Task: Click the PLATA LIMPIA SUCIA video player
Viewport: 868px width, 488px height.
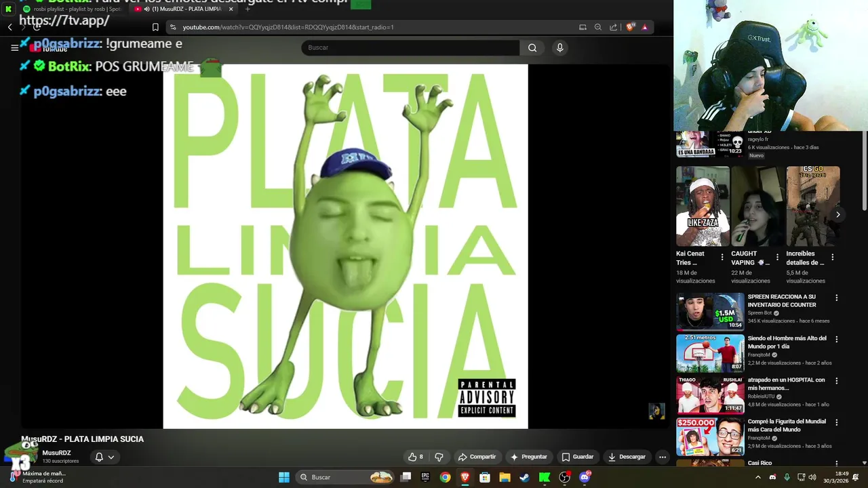Action: click(345, 246)
